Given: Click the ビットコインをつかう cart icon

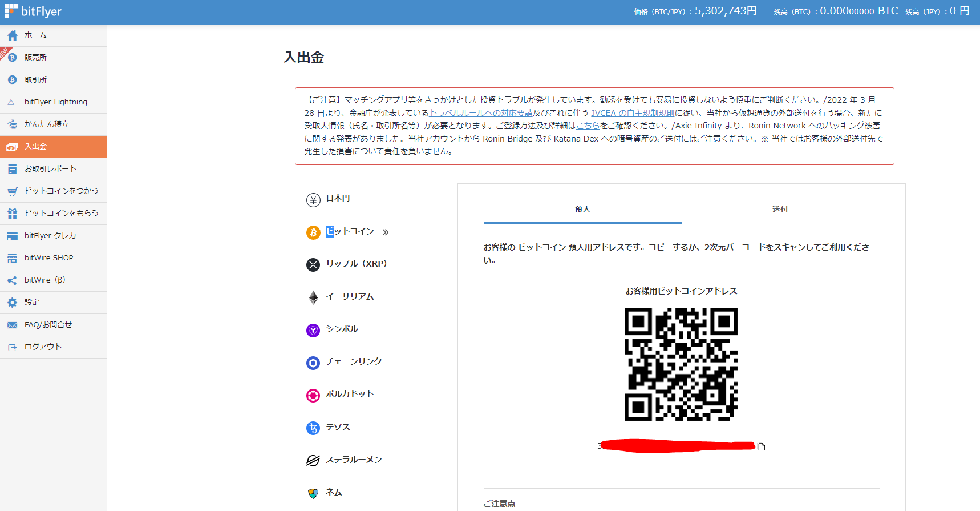Looking at the screenshot, I should pyautogui.click(x=13, y=191).
